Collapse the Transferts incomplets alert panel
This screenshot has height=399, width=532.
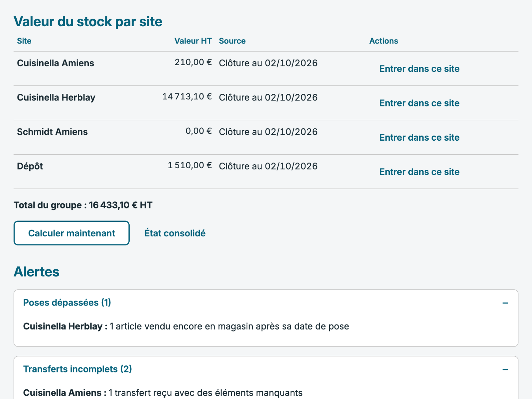(505, 369)
